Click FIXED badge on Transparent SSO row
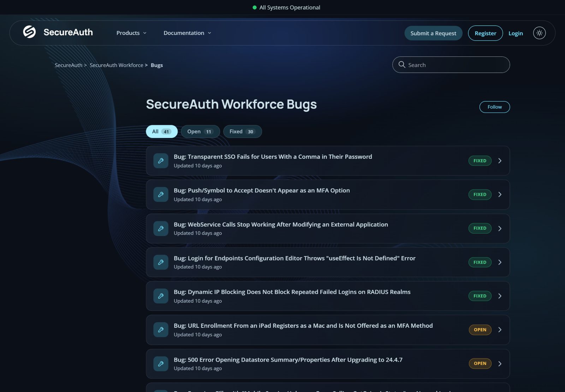 (480, 161)
